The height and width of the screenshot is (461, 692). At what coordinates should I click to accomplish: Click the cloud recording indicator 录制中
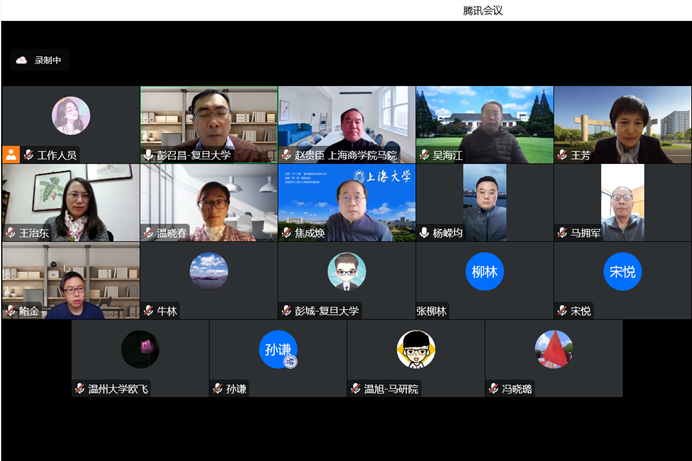coord(39,60)
